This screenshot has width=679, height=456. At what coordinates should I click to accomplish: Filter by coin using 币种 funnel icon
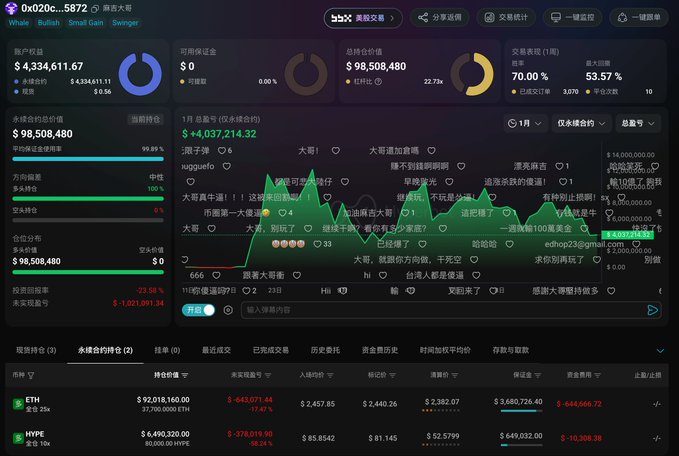[x=31, y=375]
